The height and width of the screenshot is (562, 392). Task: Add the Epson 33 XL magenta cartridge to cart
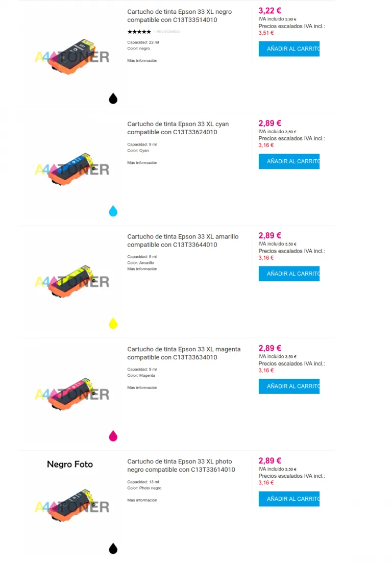[289, 386]
